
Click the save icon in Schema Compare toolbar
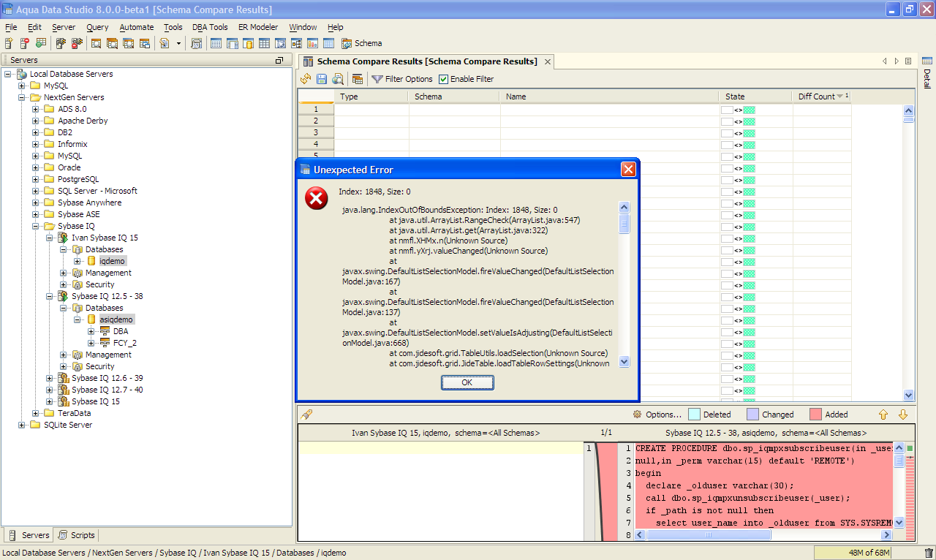[x=322, y=79]
